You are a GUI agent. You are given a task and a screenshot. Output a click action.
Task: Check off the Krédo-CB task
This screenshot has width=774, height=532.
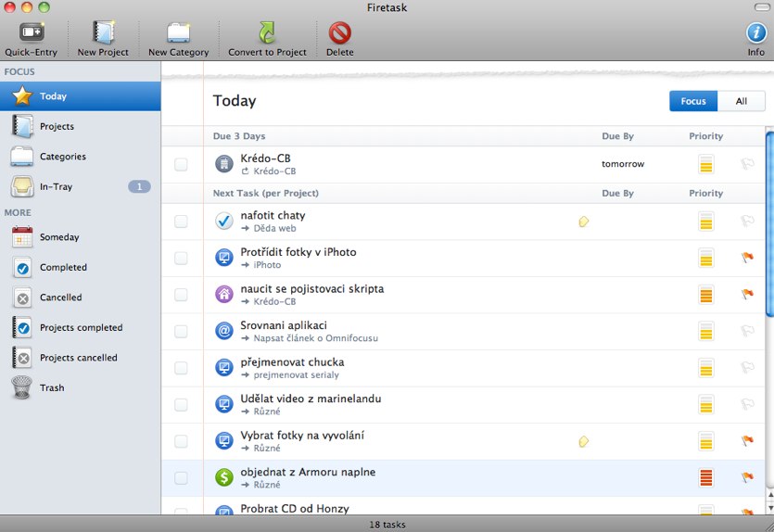coord(181,164)
